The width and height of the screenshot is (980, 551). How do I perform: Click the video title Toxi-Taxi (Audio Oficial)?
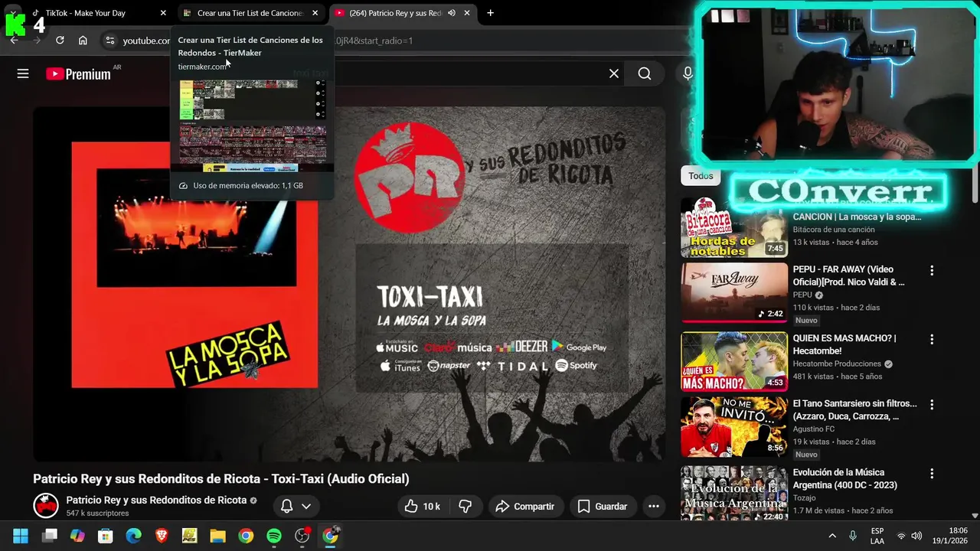click(221, 479)
